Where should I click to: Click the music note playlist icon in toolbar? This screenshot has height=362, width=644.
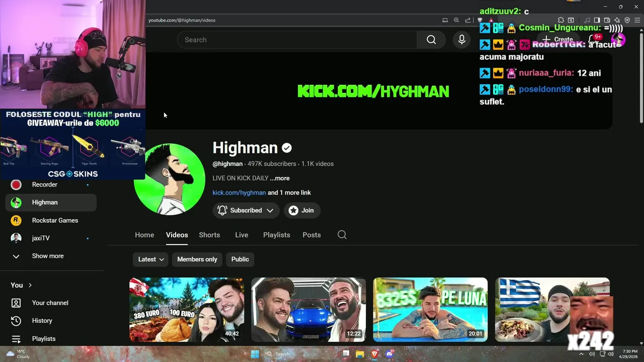pos(587,20)
